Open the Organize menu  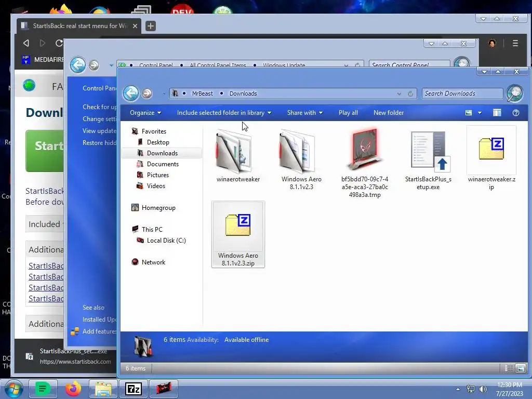coord(145,113)
